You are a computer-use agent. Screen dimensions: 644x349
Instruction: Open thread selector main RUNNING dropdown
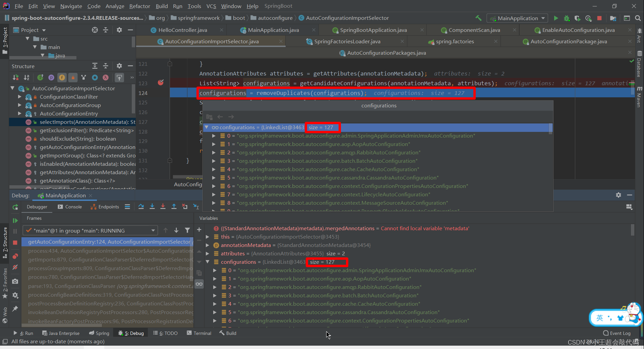tap(90, 231)
